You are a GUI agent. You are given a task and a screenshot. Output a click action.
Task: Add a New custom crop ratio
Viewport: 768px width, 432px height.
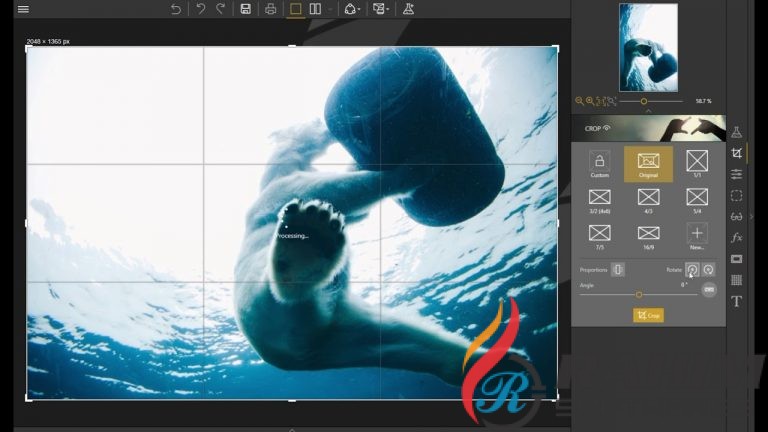pos(697,237)
